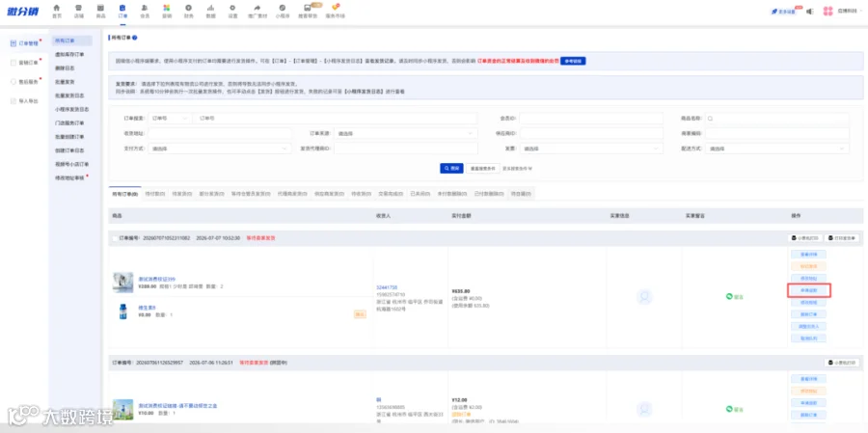Click the 会员ID input field
Viewport: 868px width, 433px height.
click(x=590, y=119)
